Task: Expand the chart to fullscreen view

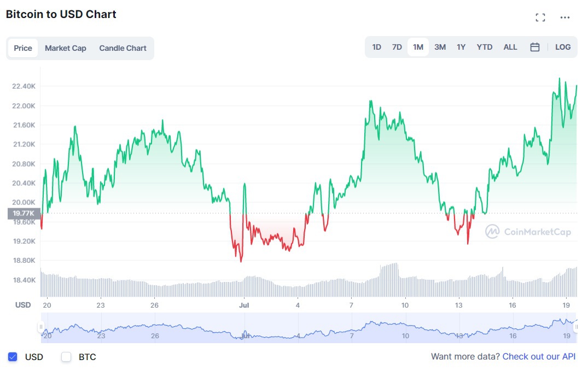Action: (x=540, y=17)
